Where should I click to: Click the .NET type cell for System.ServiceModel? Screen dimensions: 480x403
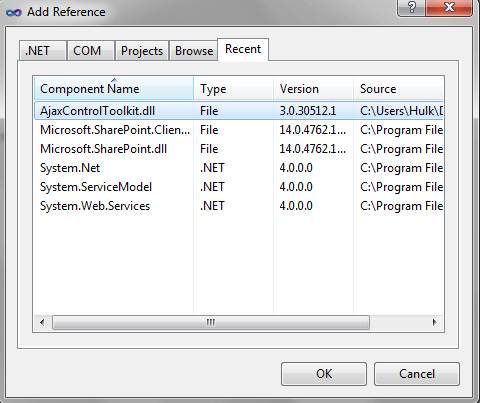[x=212, y=187]
